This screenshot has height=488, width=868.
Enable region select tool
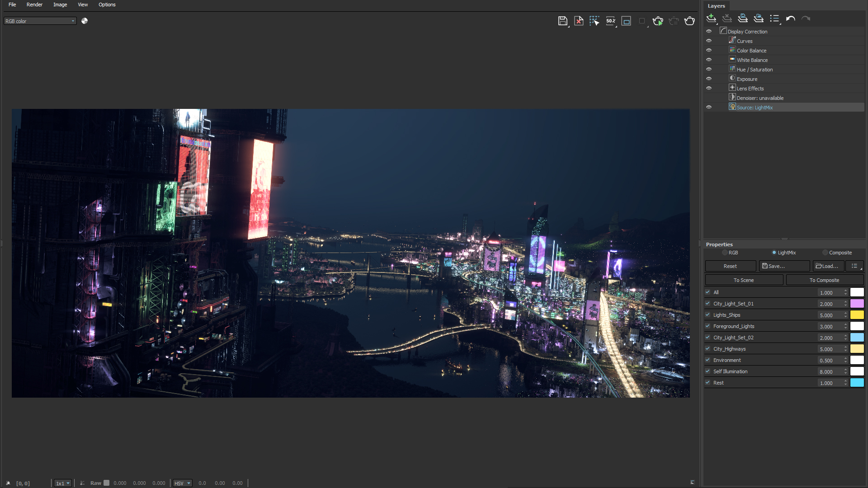click(594, 21)
